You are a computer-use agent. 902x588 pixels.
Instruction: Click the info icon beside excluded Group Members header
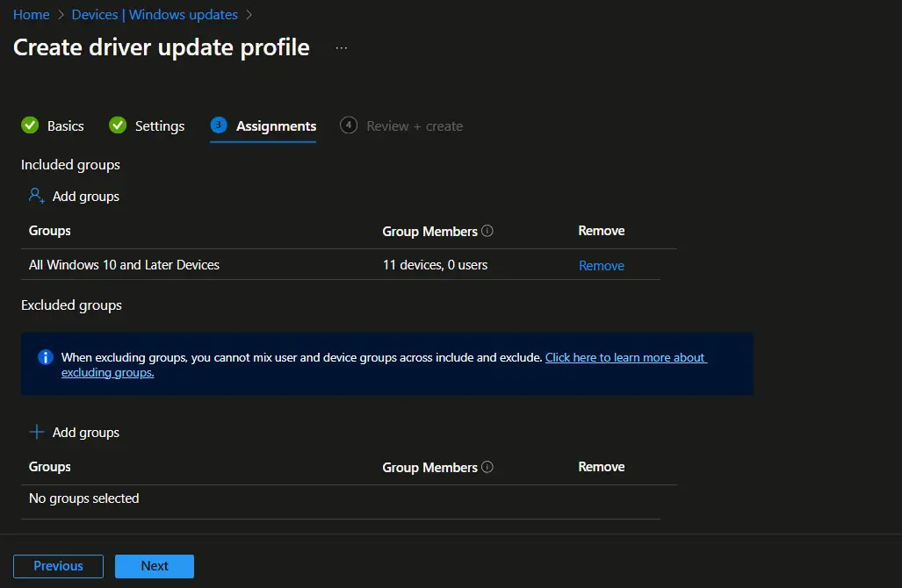click(489, 466)
